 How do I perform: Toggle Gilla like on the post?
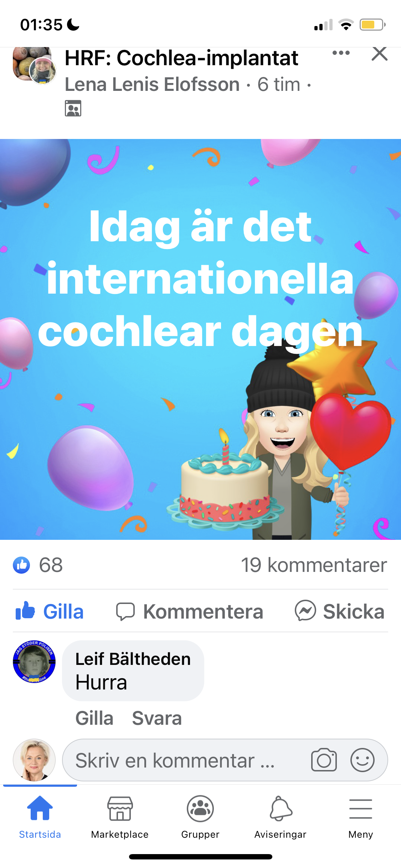pyautogui.click(x=50, y=611)
